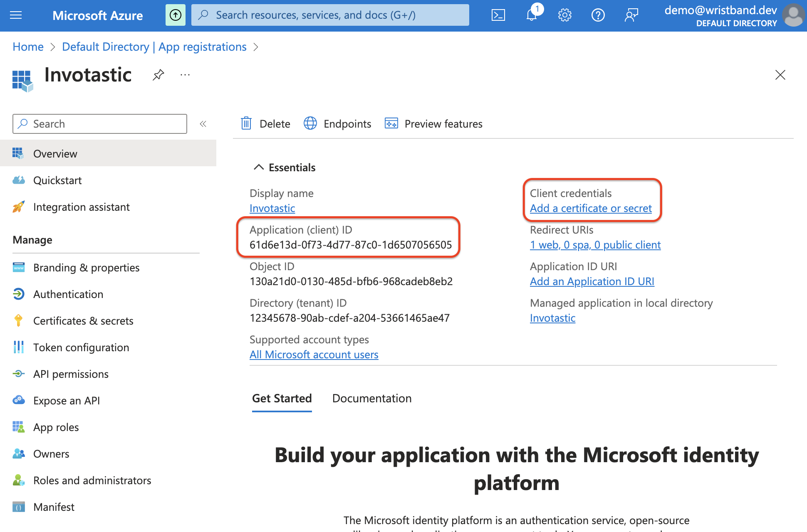Viewport: 807px width, 532px height.
Task: Click the Endpoints globe icon
Action: pos(310,123)
